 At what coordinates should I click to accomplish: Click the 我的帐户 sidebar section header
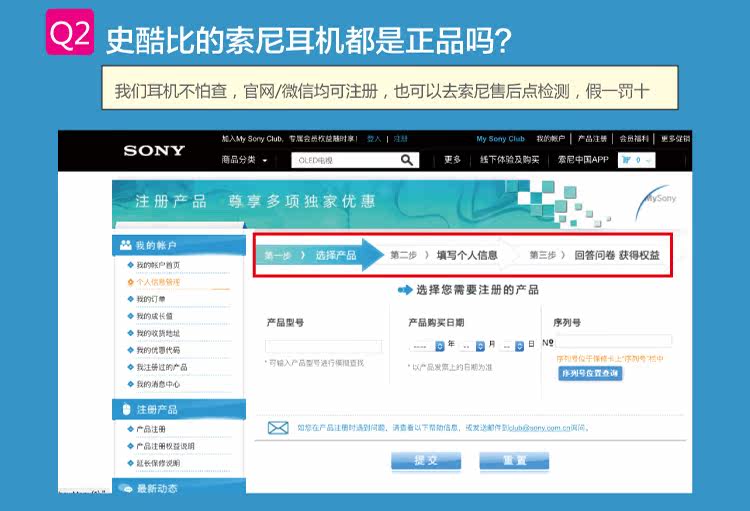179,245
